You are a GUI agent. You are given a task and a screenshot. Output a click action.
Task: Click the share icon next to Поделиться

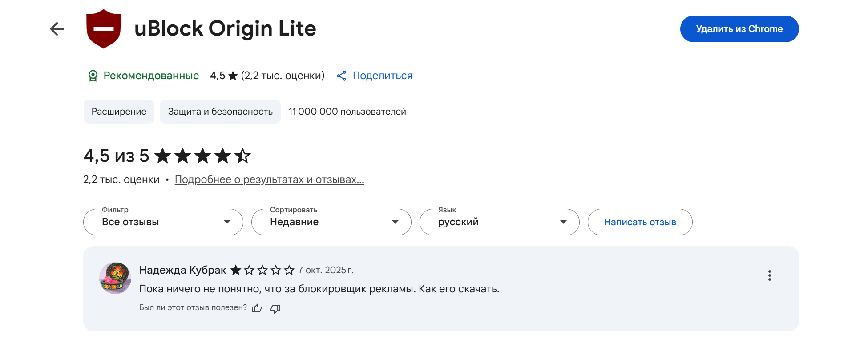[342, 76]
